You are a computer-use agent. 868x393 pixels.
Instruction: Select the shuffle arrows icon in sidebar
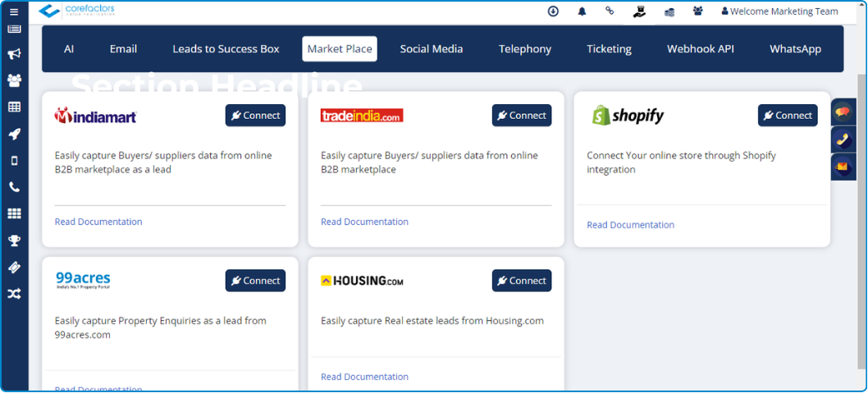tap(14, 294)
